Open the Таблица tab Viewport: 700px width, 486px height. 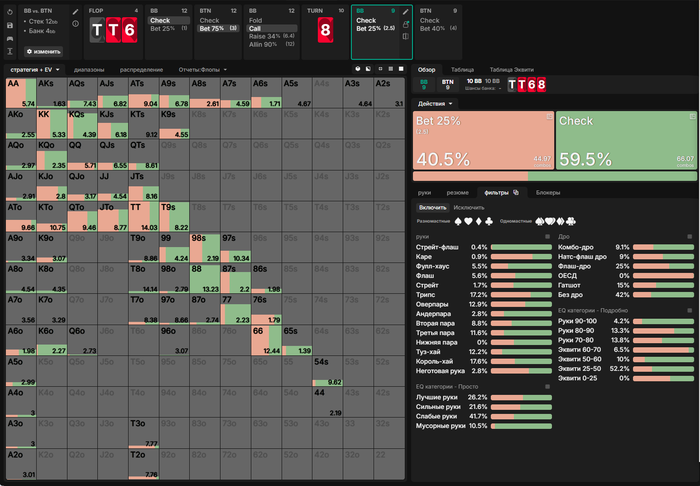[462, 70]
